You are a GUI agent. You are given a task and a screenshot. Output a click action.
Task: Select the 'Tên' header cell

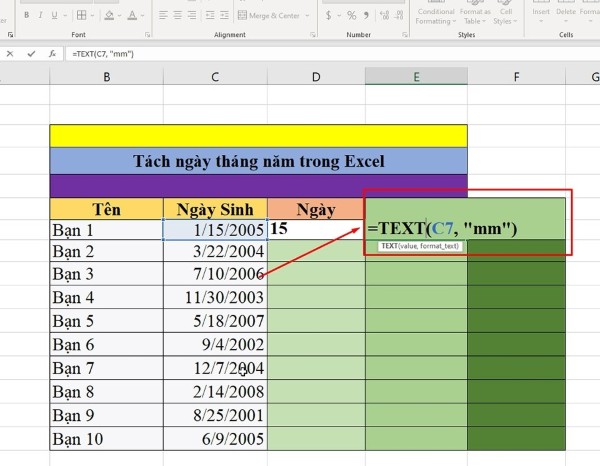[x=106, y=209]
